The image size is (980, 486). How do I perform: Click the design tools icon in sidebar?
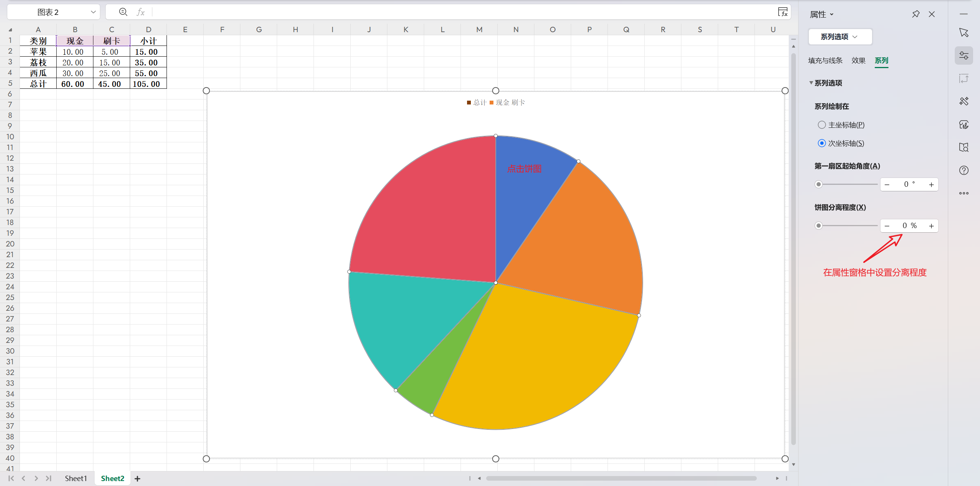tap(964, 101)
